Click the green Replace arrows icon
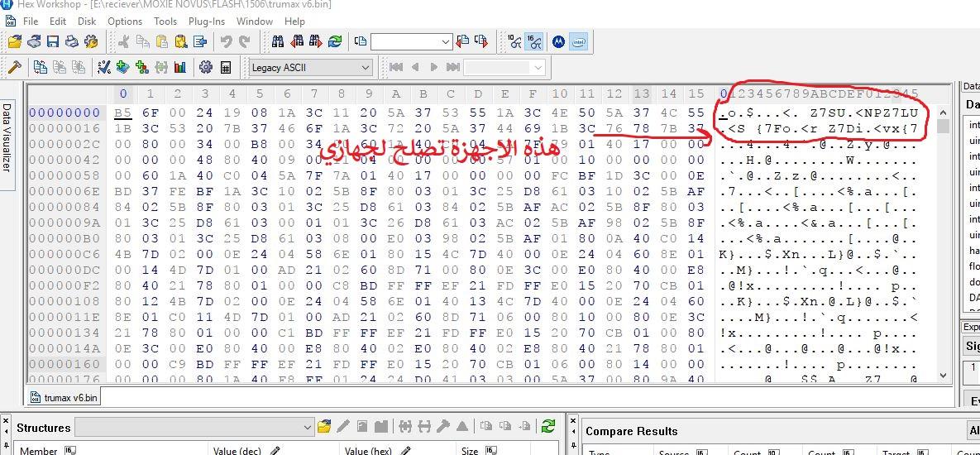 pyautogui.click(x=335, y=42)
